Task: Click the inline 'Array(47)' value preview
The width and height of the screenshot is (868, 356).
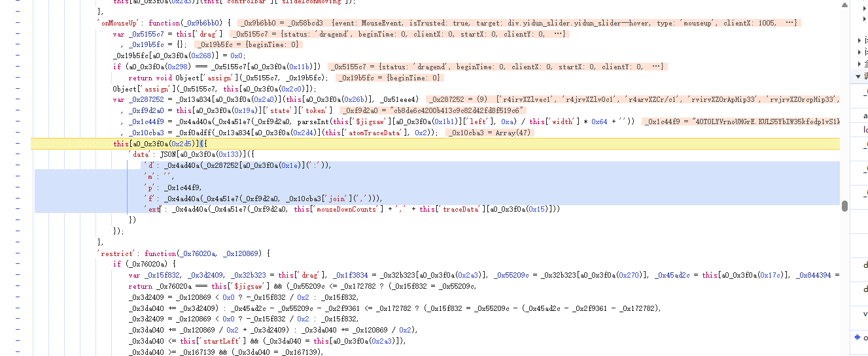Action: [x=490, y=133]
